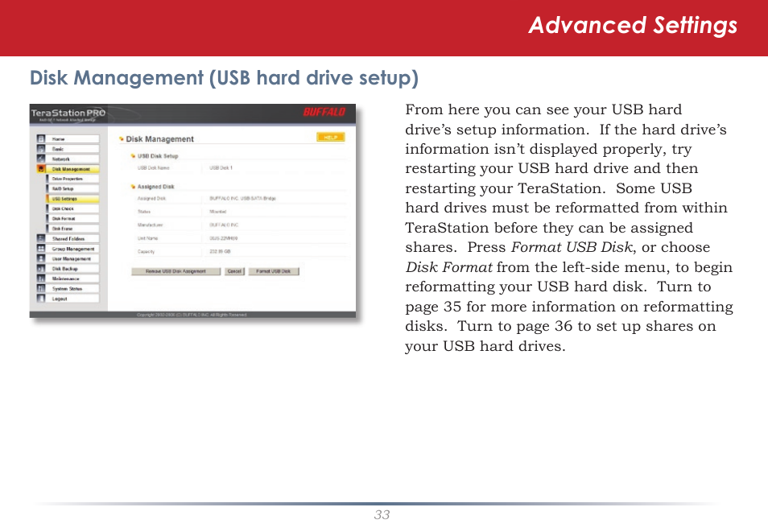This screenshot has width=768, height=532.
Task: Click the Disk Backup icon
Action: tap(41, 269)
